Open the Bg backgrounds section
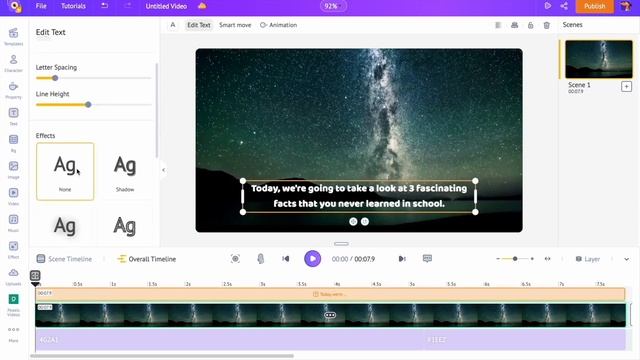 [13, 143]
